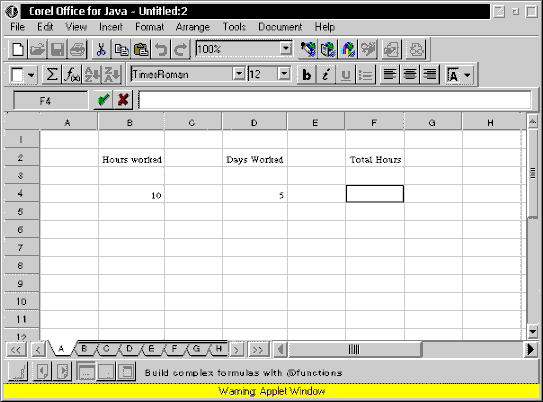This screenshot has width=543, height=402.
Task: Click the horizontal scrollbar thumb
Action: [x=355, y=349]
